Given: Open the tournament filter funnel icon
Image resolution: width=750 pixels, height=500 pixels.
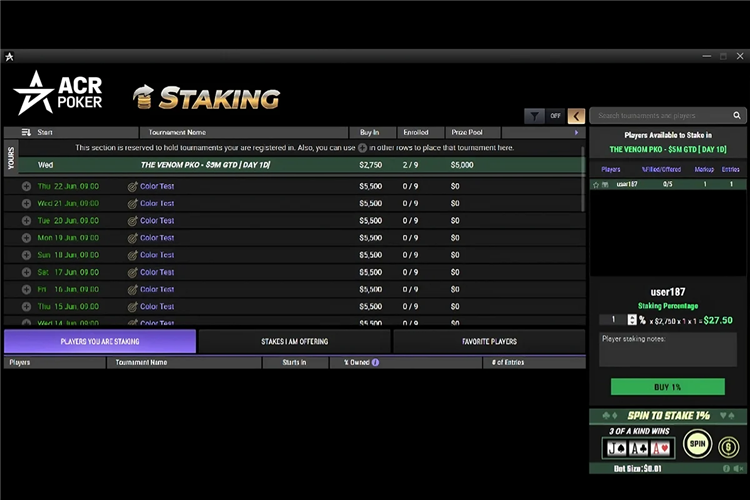Looking at the screenshot, I should tap(534, 116).
